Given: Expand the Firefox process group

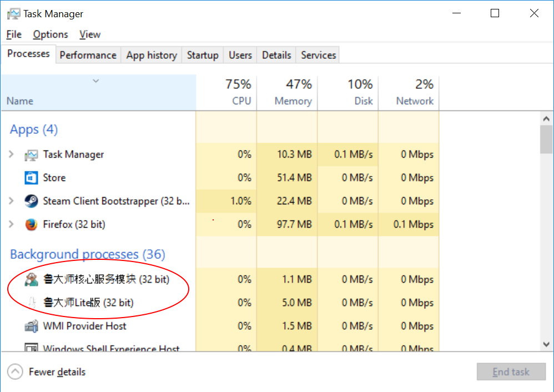Looking at the screenshot, I should click(11, 224).
